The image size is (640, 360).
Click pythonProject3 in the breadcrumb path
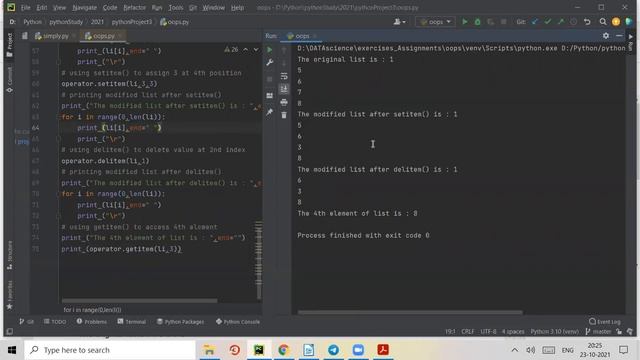tap(131, 22)
